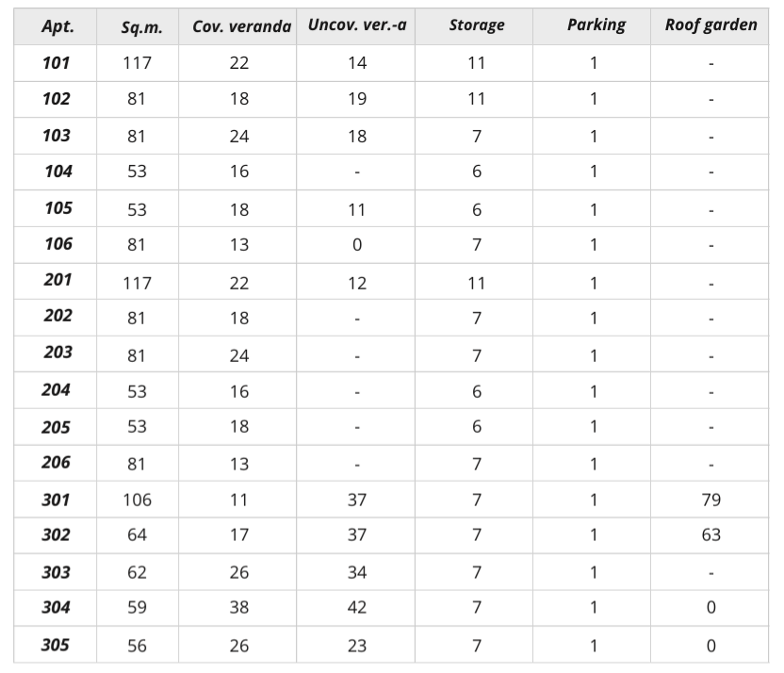
Task: Select the uncovered veranda value 42
Action: click(356, 608)
